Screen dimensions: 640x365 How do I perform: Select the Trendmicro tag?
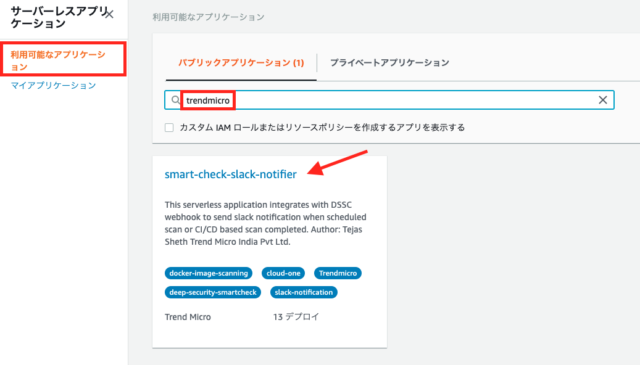pos(338,273)
